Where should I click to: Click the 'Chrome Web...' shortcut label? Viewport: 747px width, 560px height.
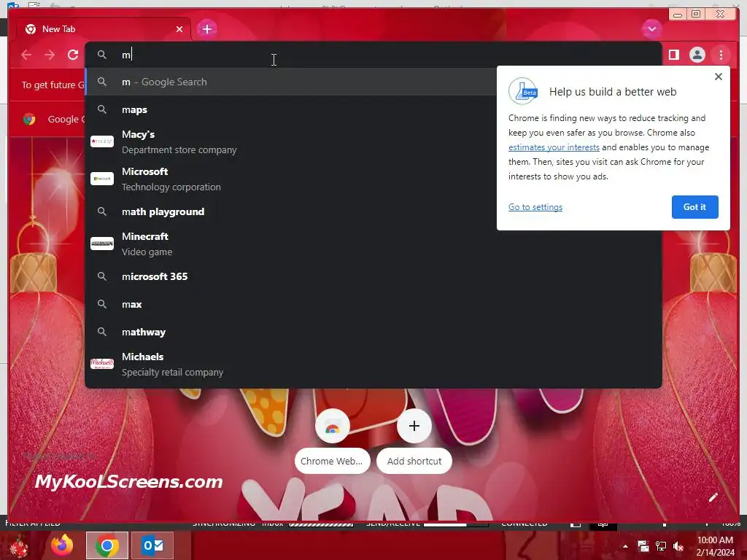(x=332, y=461)
